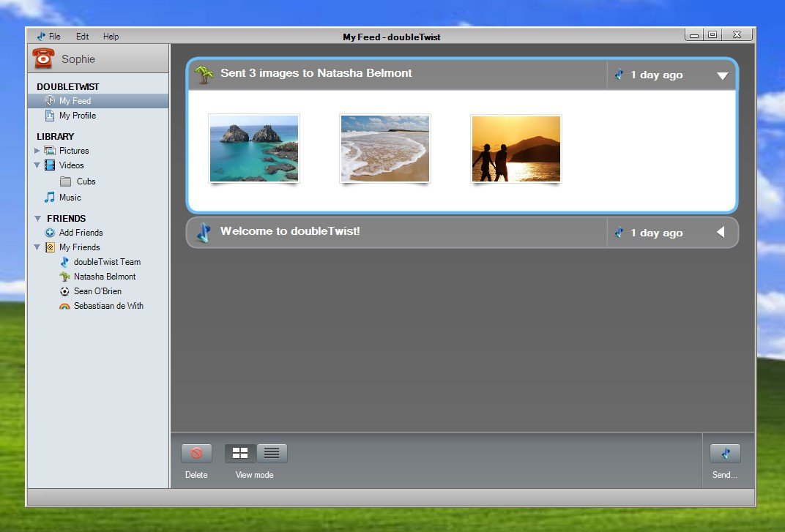
Task: Open the Help menu
Action: coord(111,37)
